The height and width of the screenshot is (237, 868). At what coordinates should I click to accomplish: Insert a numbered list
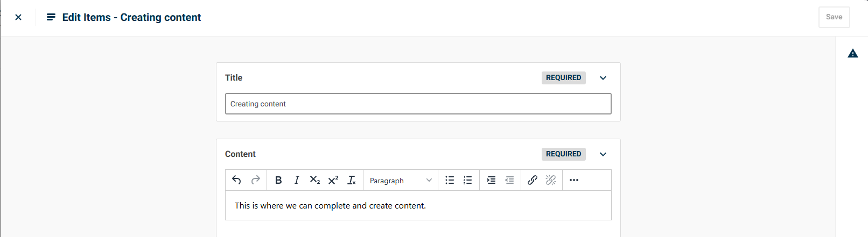click(x=468, y=180)
